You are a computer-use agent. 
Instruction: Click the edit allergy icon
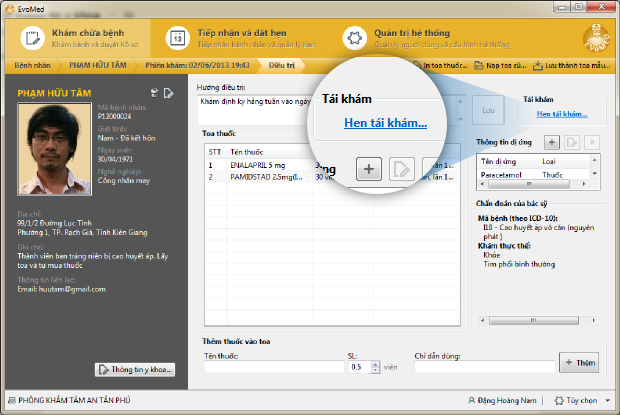pyautogui.click(x=572, y=142)
